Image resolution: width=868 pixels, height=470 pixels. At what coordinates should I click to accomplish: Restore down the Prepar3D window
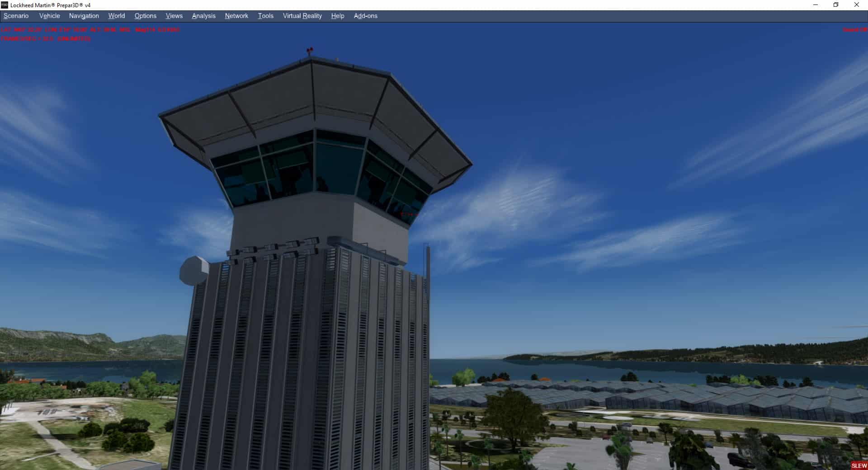(x=836, y=5)
